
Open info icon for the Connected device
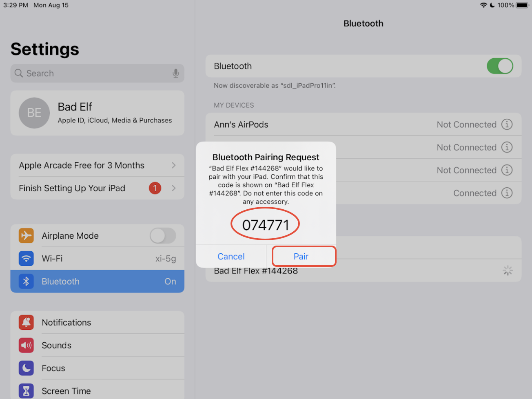507,193
